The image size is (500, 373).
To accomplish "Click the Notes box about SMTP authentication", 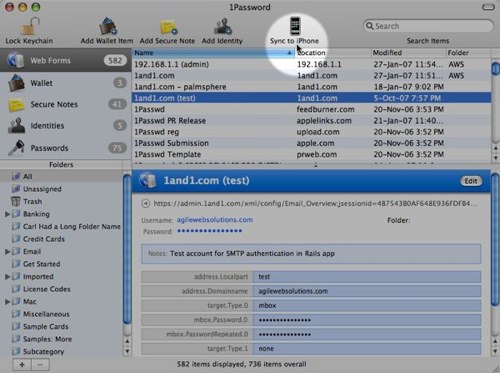I will click(311, 254).
